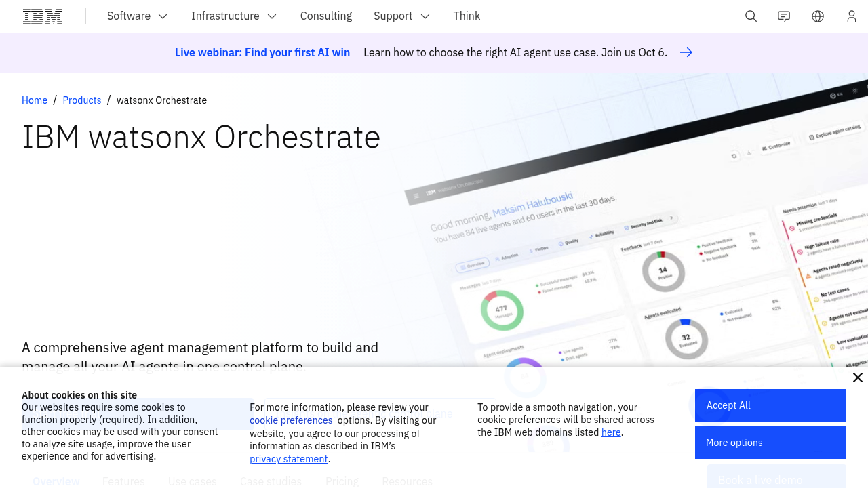Click More options cookie button
This screenshot has width=868, height=488.
coord(770,443)
